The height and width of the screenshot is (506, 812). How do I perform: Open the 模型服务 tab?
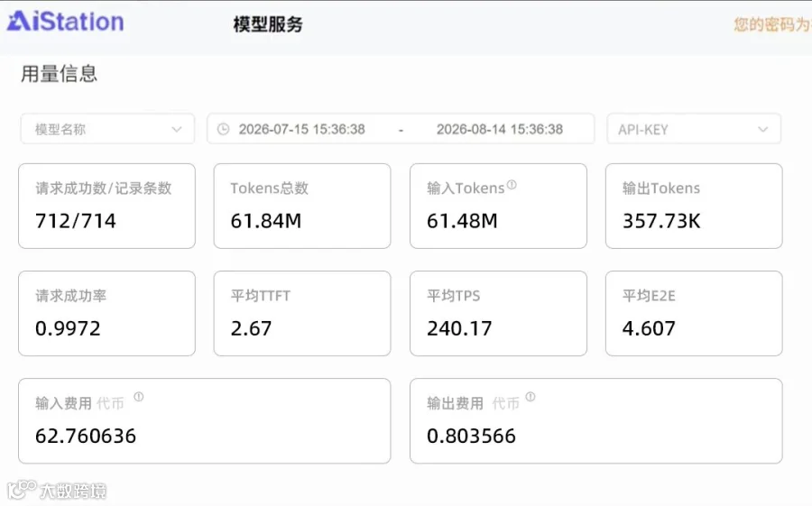(268, 24)
